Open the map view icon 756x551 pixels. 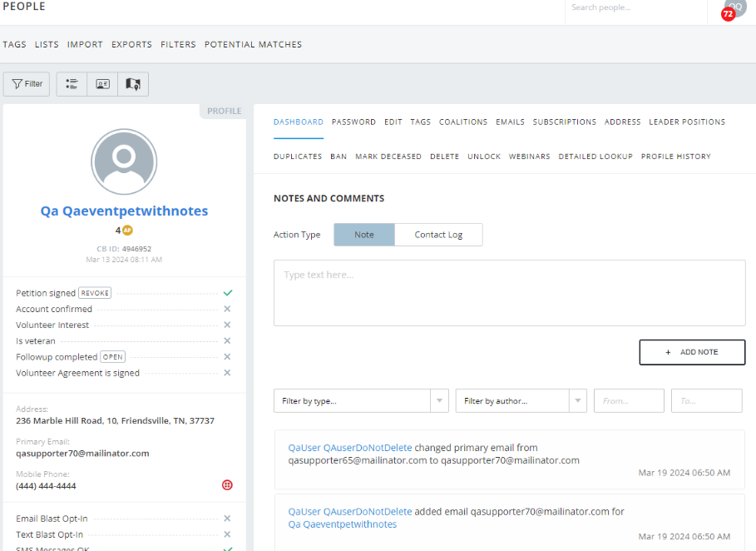133,84
